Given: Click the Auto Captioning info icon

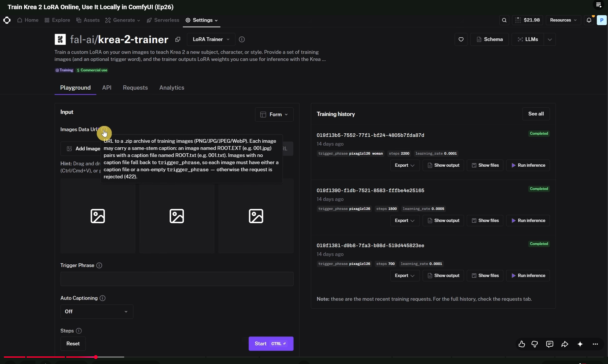Looking at the screenshot, I should click(103, 298).
